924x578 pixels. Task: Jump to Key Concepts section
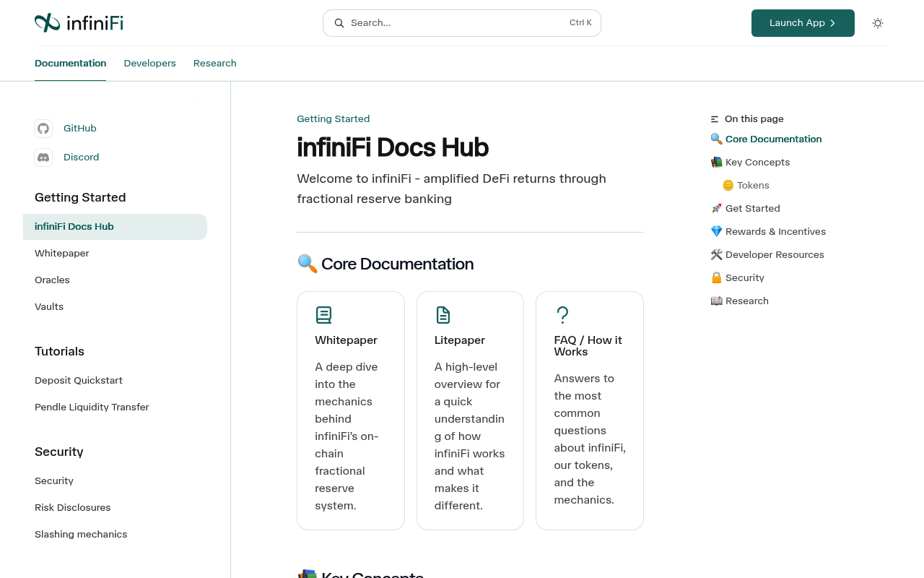click(750, 163)
